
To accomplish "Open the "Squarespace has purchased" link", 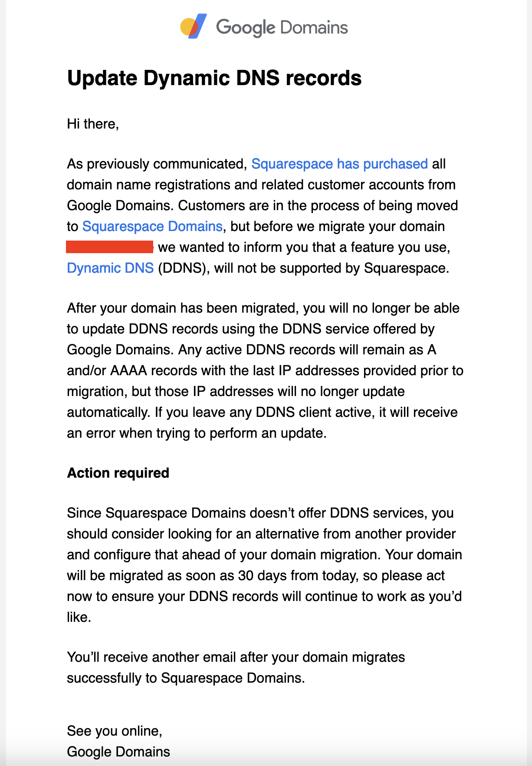I will (339, 164).
